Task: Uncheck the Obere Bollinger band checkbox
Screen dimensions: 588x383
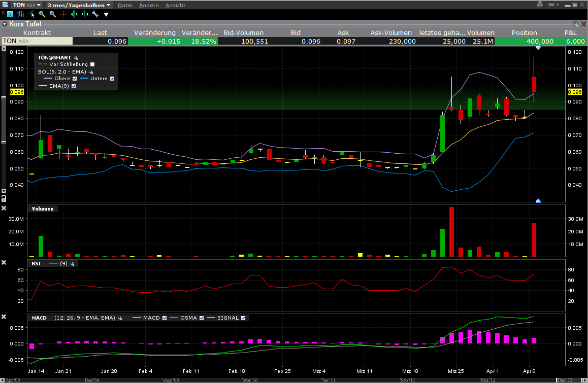Action: [x=75, y=79]
